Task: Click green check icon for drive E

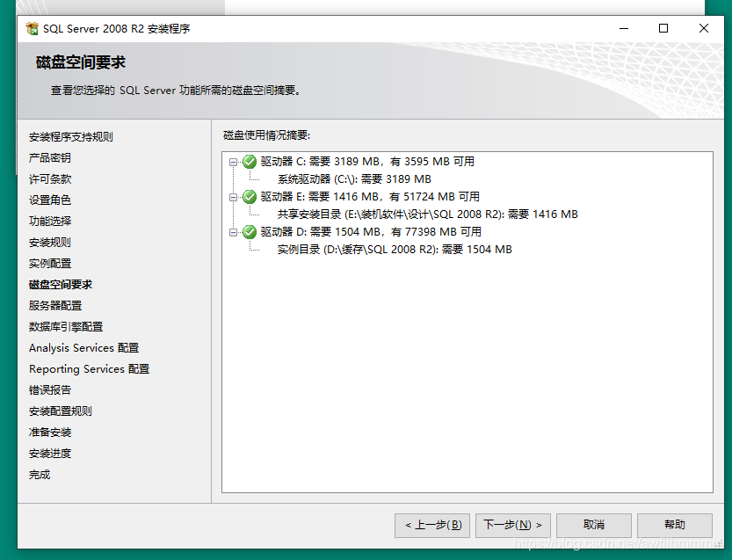Action: click(x=250, y=197)
